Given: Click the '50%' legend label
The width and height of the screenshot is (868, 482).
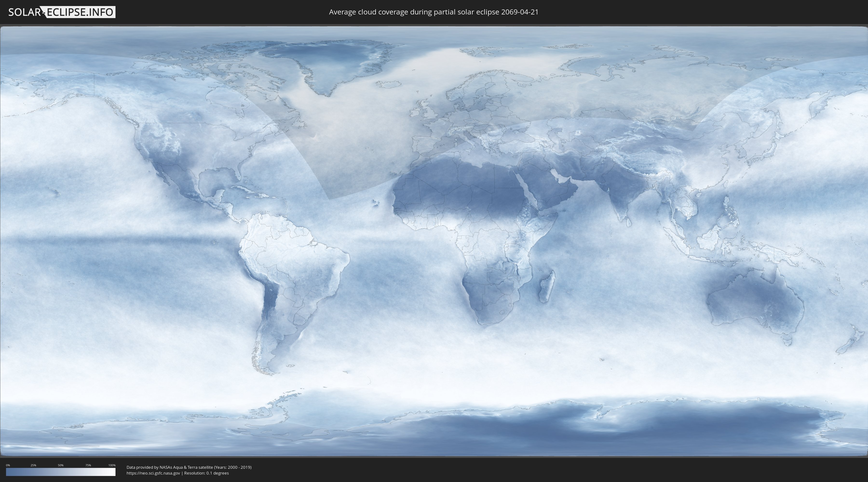Looking at the screenshot, I should tap(61, 465).
